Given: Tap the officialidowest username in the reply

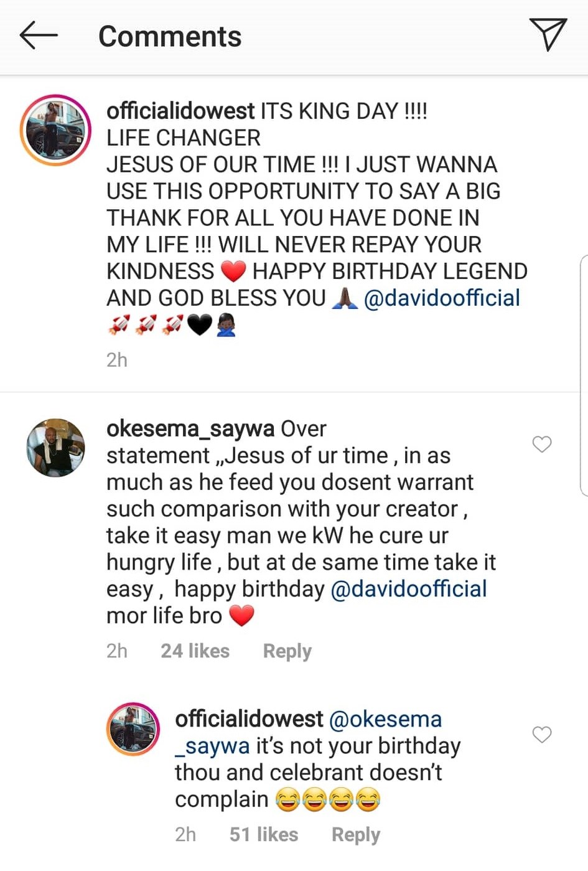Looking at the screenshot, I should point(249,719).
